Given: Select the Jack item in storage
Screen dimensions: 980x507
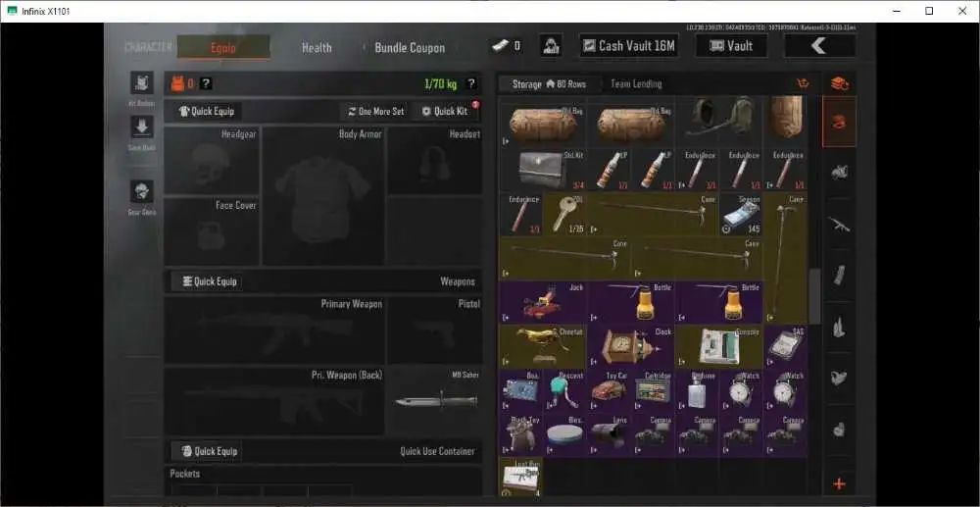Looking at the screenshot, I should 543,303.
